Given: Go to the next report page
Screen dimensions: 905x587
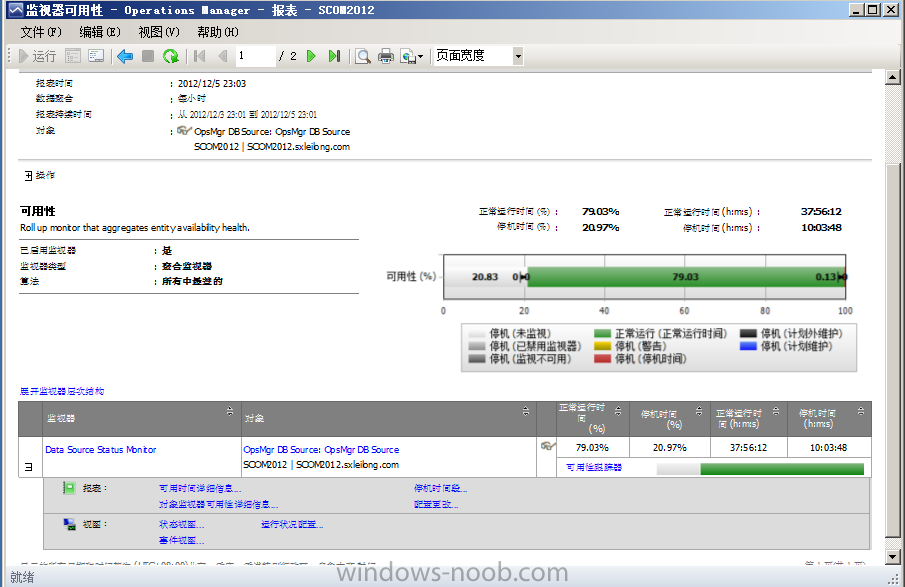Looking at the screenshot, I should pos(311,56).
